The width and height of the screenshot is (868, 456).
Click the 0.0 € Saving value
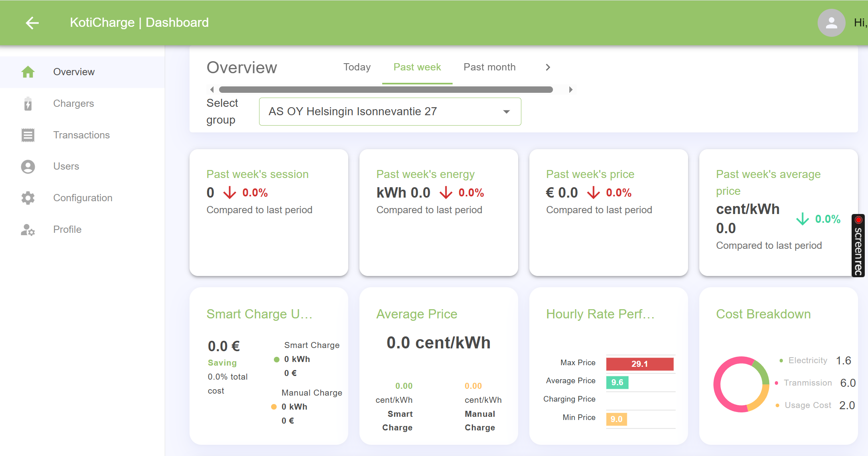coord(224,346)
